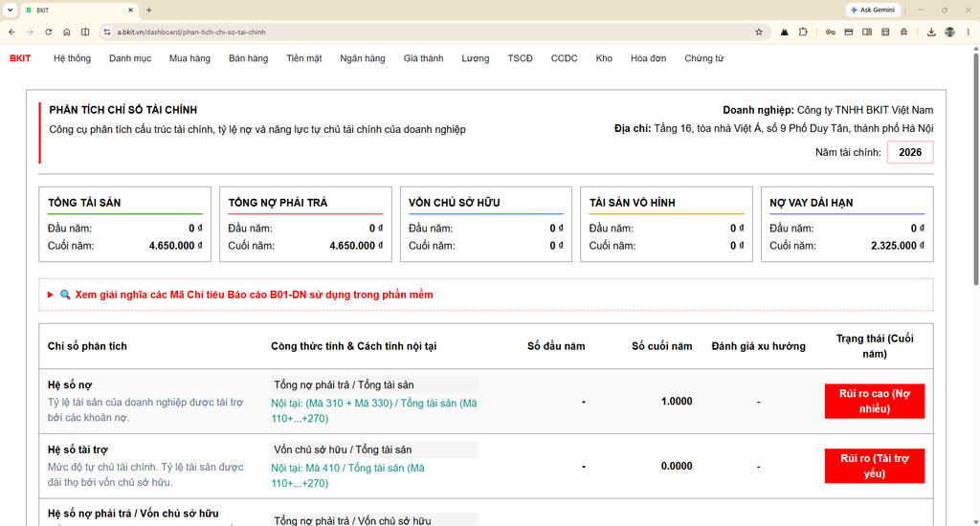
Task: Open the Mua hàng menu
Action: click(189, 58)
